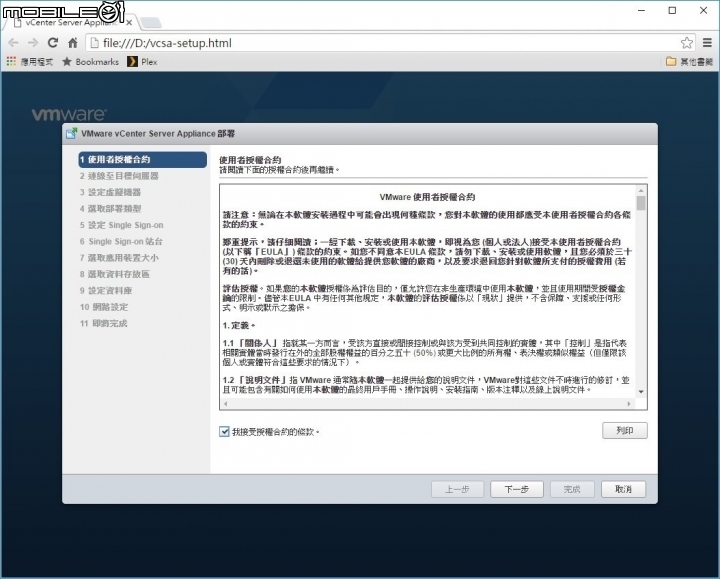Image resolution: width=720 pixels, height=579 pixels.
Task: Open a new browser tab
Action: 150,22
